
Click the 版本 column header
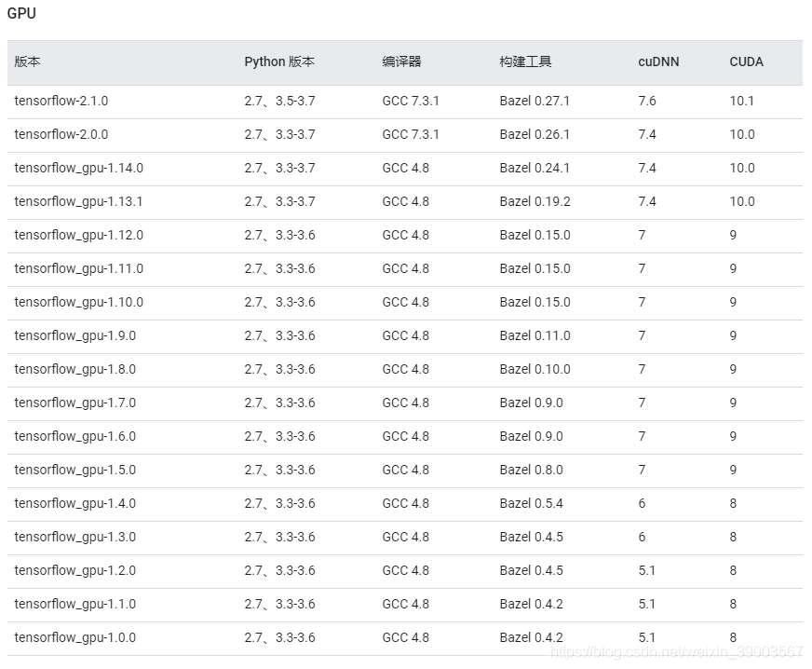coord(27,61)
